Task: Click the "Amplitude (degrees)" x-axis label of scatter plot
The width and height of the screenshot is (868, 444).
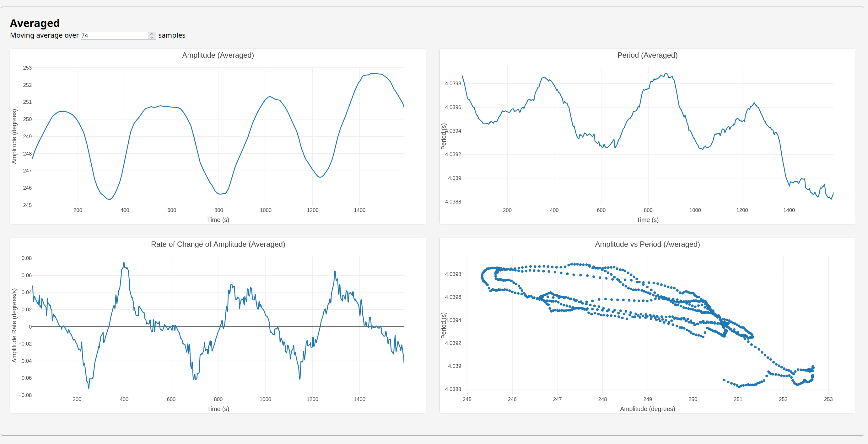Action: [x=647, y=409]
